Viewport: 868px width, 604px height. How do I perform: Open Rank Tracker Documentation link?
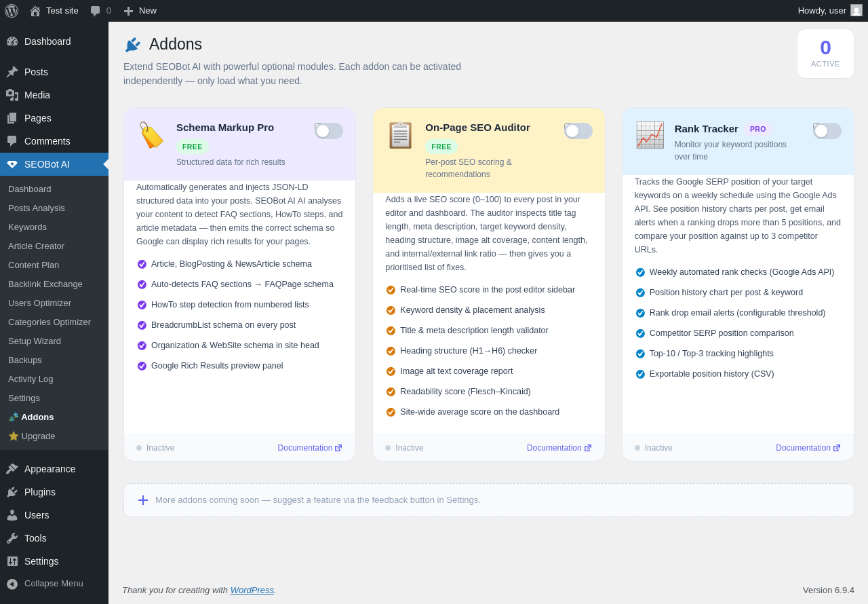coord(808,448)
